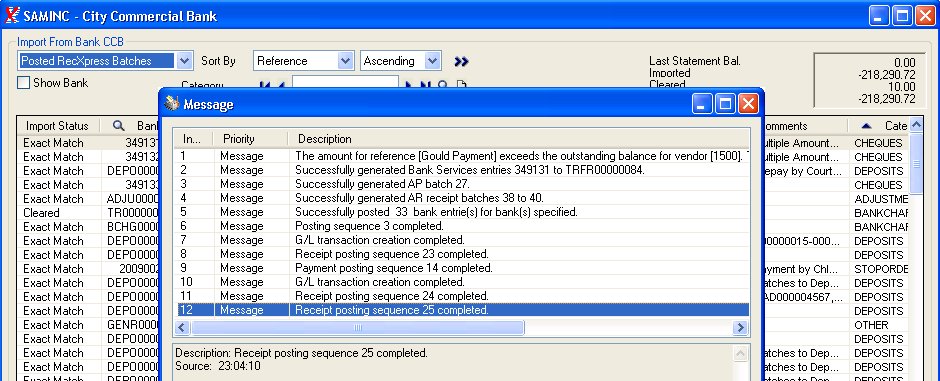Select message 1 about Gould Payment amount

[x=462, y=156]
